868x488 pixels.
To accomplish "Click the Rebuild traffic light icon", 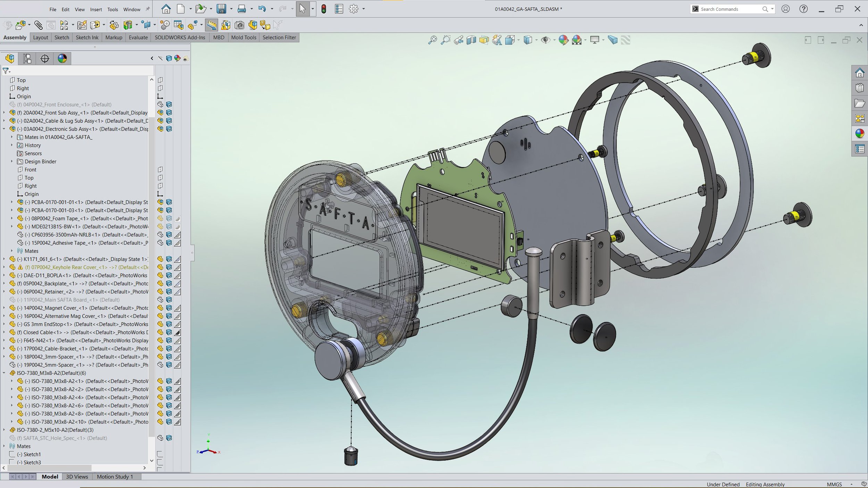I will pyautogui.click(x=324, y=9).
